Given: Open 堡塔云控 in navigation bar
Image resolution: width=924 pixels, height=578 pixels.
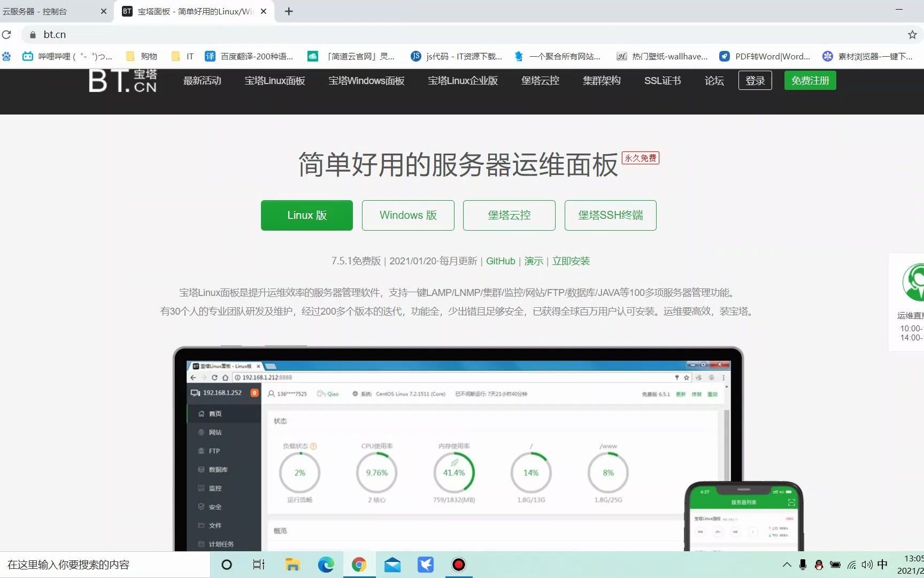Looking at the screenshot, I should [x=540, y=81].
